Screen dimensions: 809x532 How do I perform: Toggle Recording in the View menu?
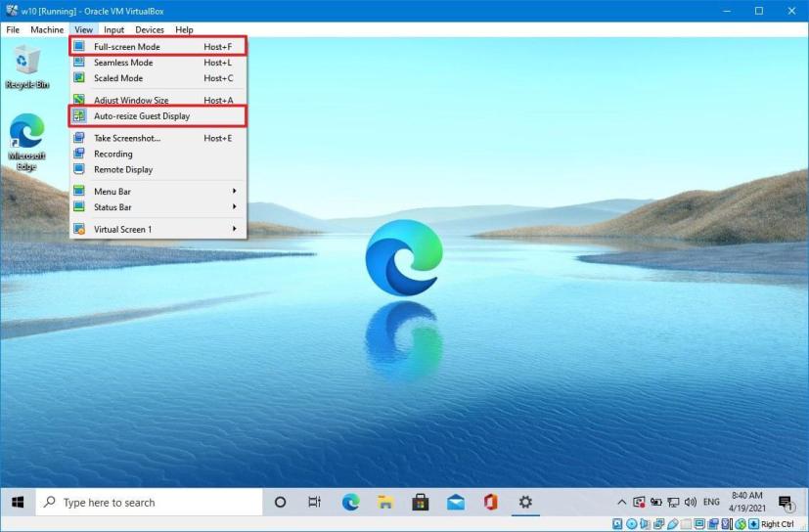157,154
